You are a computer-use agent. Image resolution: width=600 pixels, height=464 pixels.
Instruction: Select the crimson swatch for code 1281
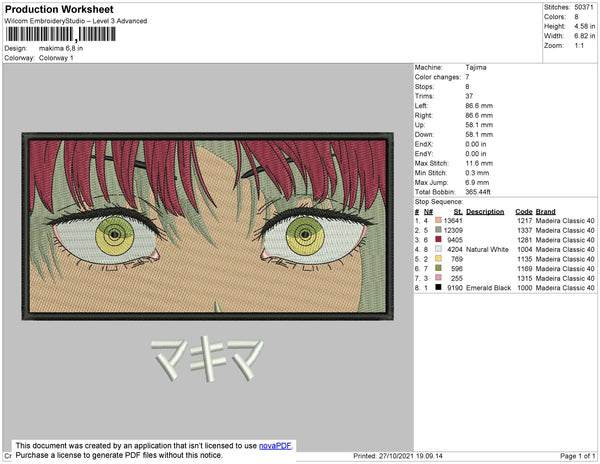(438, 239)
